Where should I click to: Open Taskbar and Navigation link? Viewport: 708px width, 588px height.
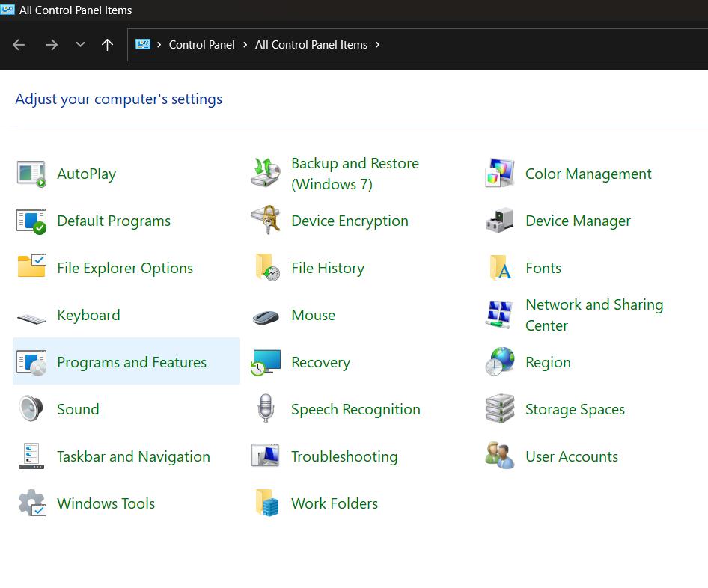pos(133,456)
